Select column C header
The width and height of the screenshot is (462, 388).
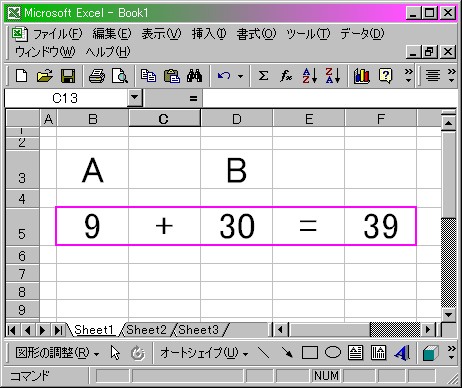(x=164, y=119)
